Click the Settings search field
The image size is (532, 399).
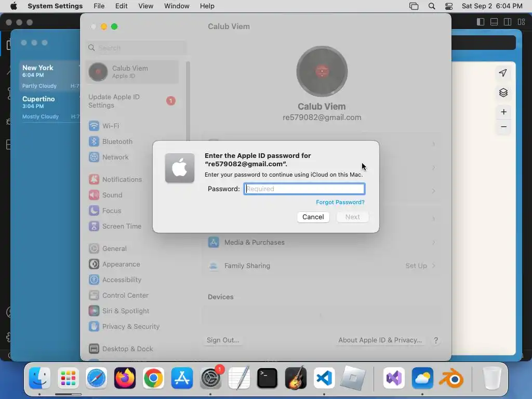coord(136,48)
